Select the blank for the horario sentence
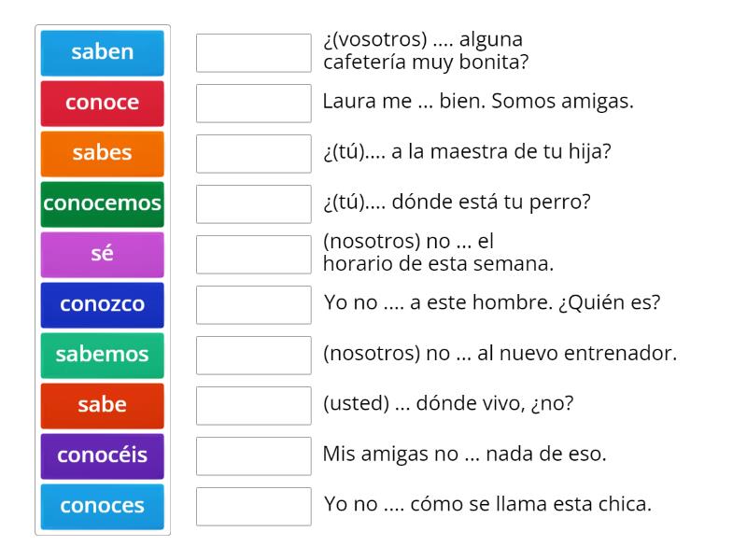This screenshot has width=747, height=560. click(254, 254)
